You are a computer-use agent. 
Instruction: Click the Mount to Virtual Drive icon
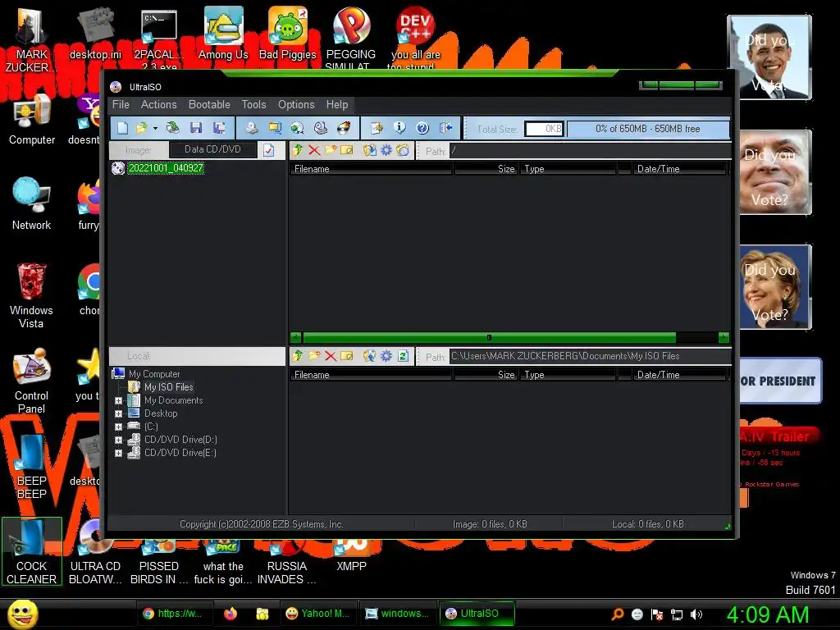pyautogui.click(x=321, y=128)
